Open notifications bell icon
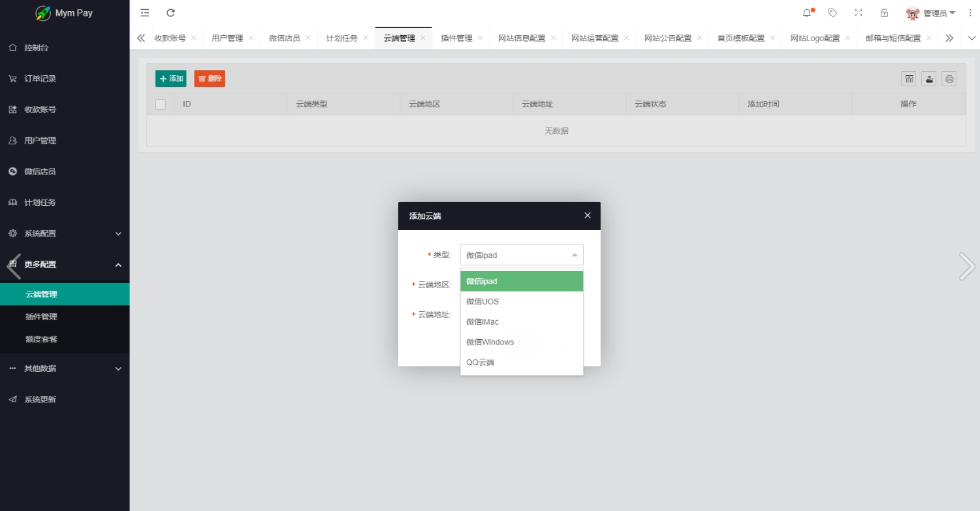Viewport: 980px width, 511px height. click(808, 12)
